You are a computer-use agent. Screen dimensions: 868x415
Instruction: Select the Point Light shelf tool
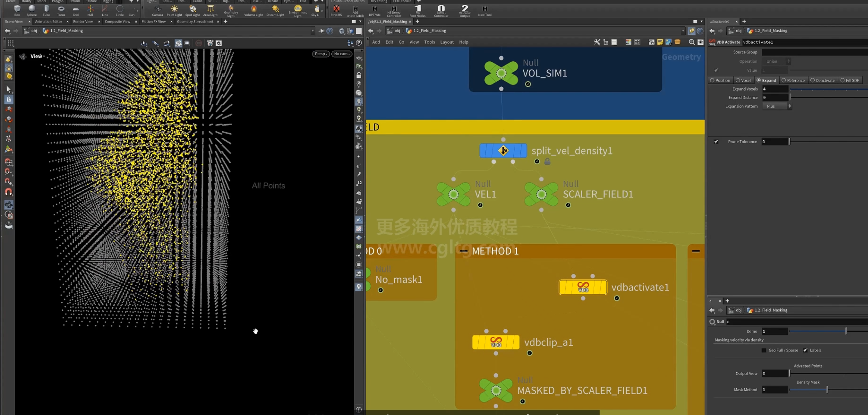coord(174,10)
